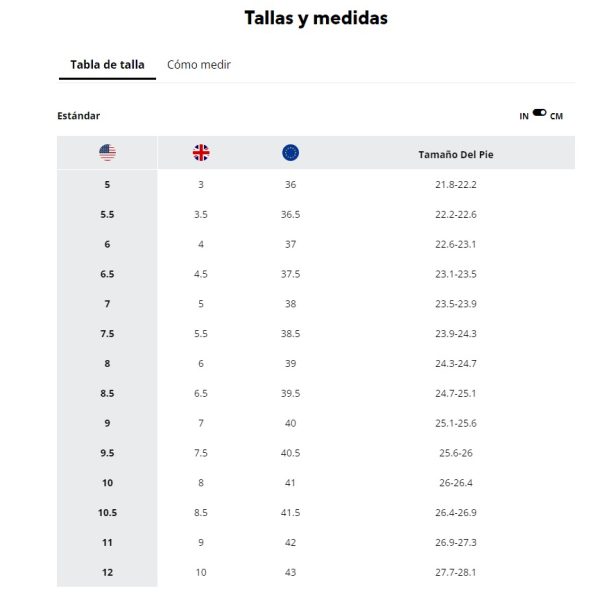Click UK size 6.5 cell

coord(201,393)
